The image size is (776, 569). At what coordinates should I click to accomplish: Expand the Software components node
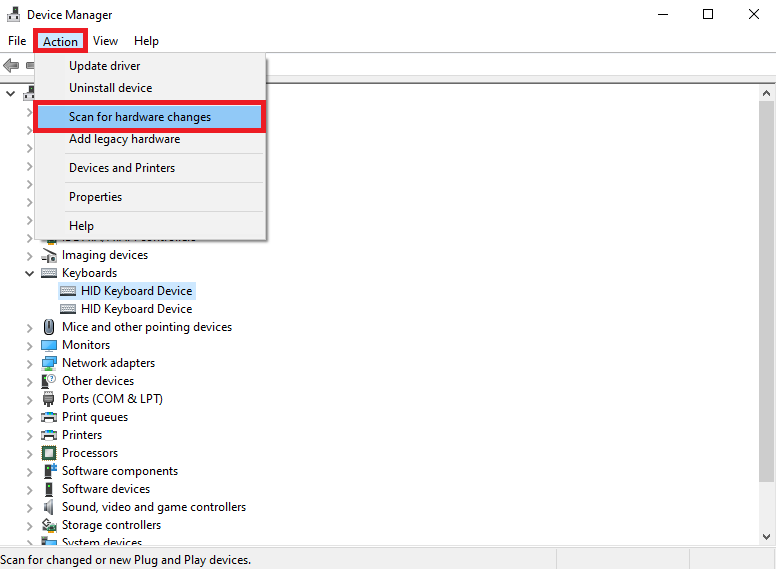coord(30,472)
